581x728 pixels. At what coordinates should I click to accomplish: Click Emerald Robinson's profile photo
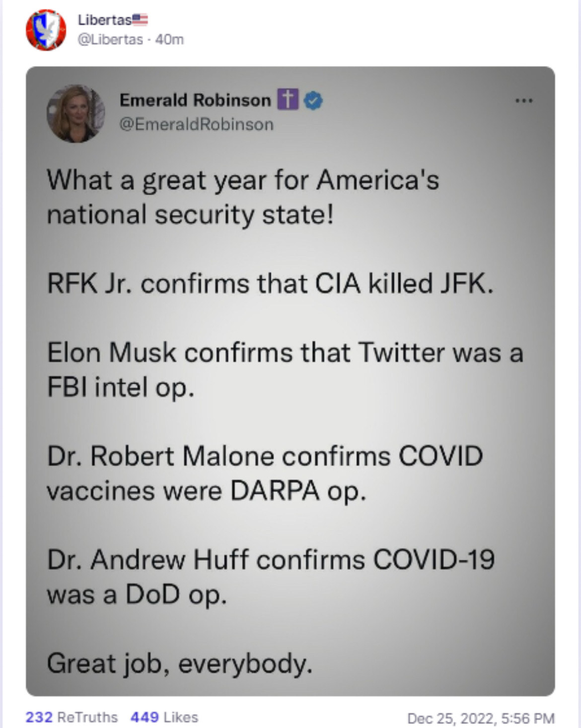click(76, 113)
